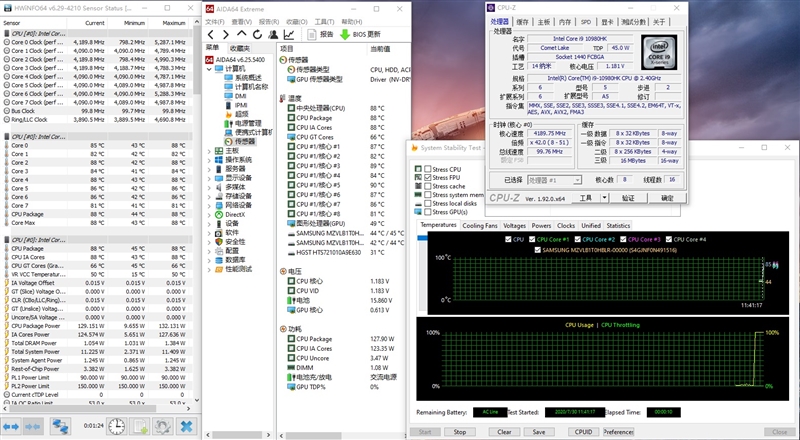Viewport: 800px width, 440px height.
Task: Click HWiNFO vertical scrollbar down arrow
Action: tap(197, 401)
